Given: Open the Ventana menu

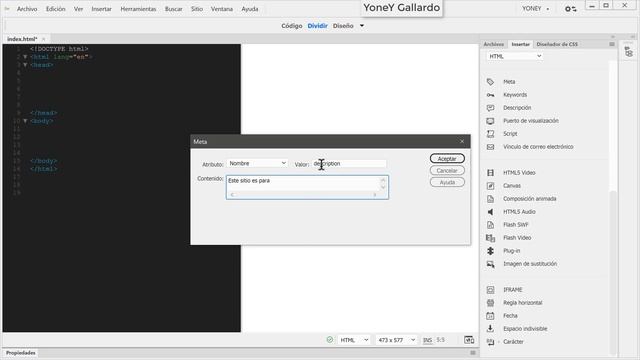Looking at the screenshot, I should pos(222,9).
